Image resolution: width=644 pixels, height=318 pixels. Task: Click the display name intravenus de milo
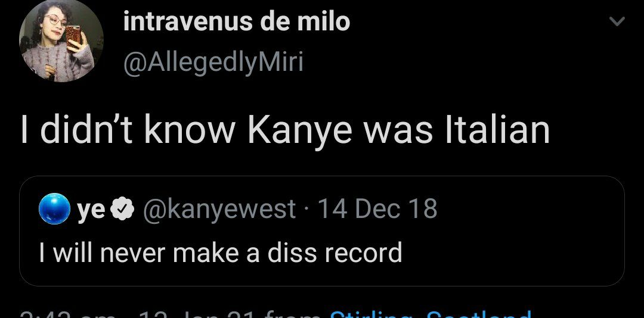(x=236, y=23)
